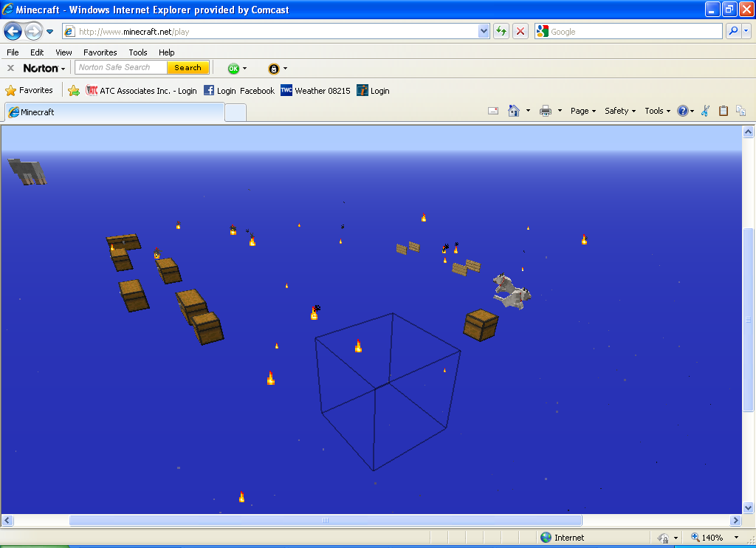Open the Tools command bar menu

(x=657, y=111)
